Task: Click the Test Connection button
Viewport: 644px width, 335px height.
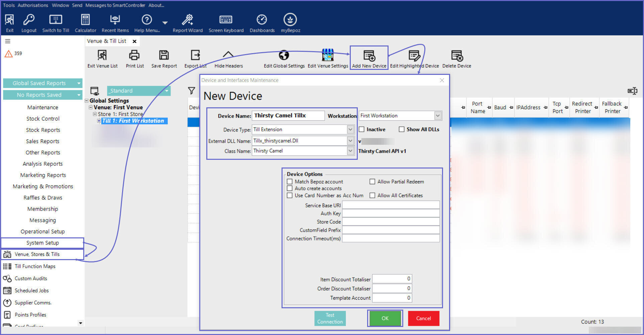Action: pos(330,318)
